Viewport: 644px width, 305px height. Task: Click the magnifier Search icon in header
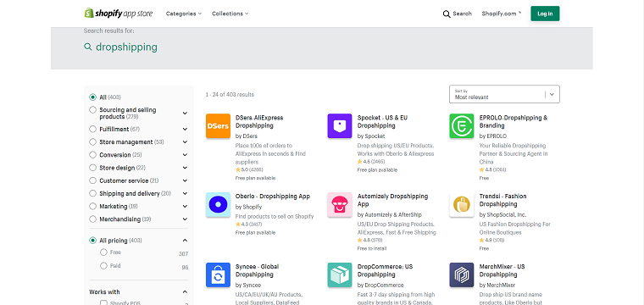tap(447, 14)
